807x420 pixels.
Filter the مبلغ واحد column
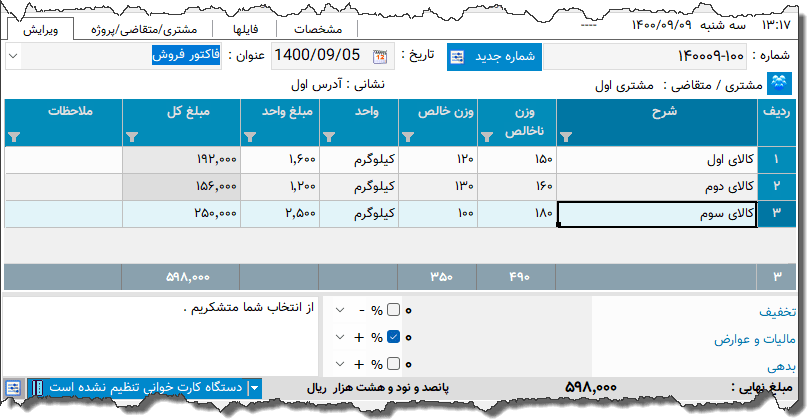(x=250, y=137)
